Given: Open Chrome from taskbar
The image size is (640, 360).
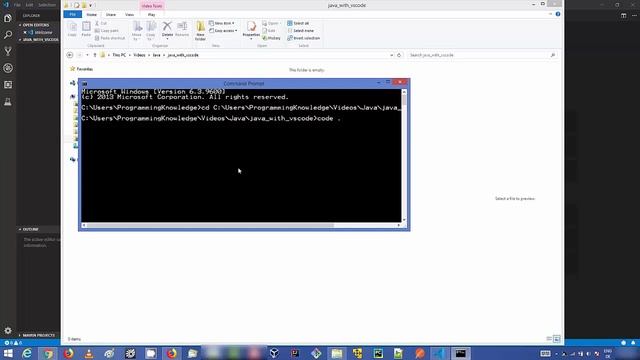Looking at the screenshot, I should click(x=48, y=353).
